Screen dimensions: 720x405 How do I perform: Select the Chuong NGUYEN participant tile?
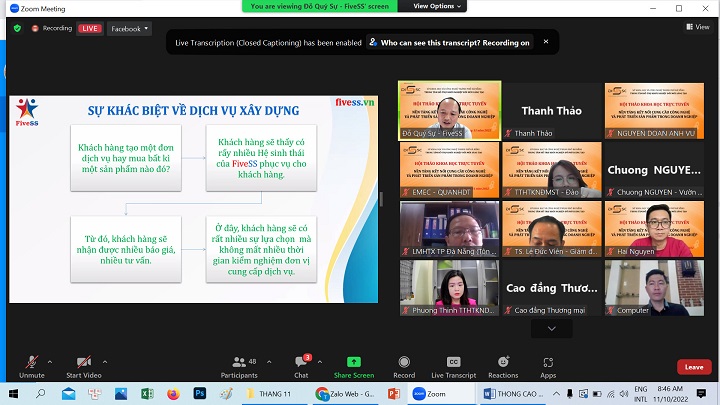click(654, 170)
